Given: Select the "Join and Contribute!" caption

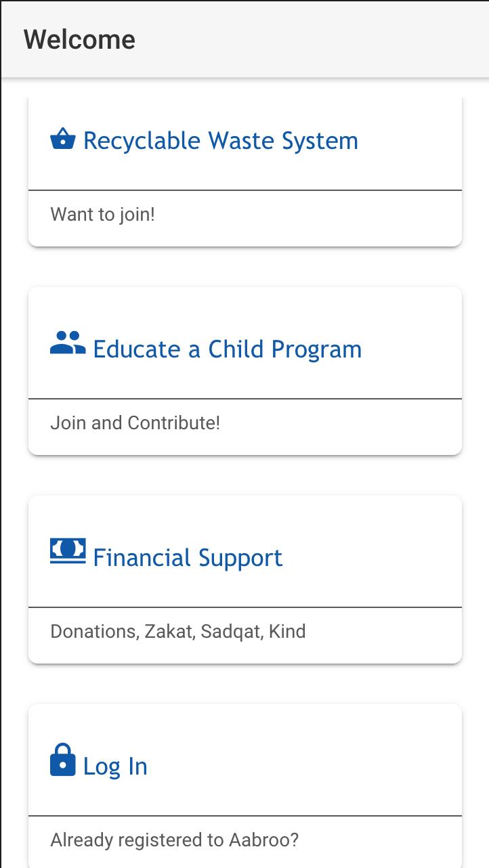Looking at the screenshot, I should click(x=135, y=423).
